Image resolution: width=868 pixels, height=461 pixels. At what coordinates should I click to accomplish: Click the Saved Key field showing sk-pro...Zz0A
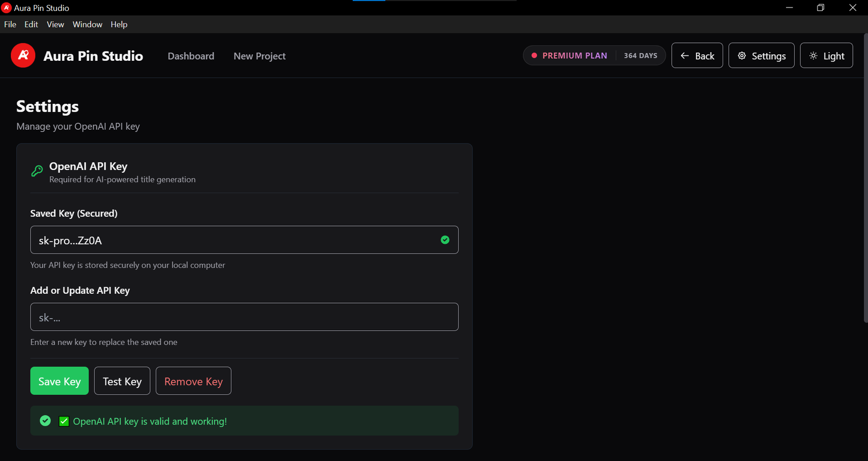[244, 240]
